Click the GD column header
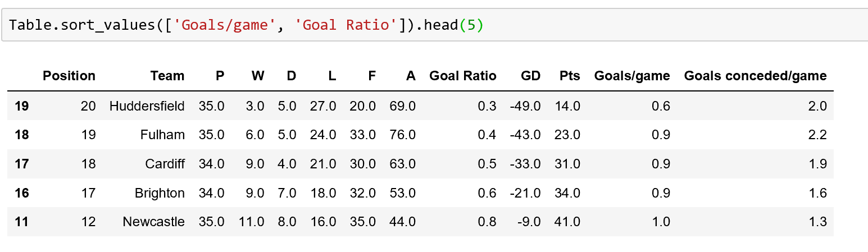Viewport: 868px width, 252px height. point(530,76)
